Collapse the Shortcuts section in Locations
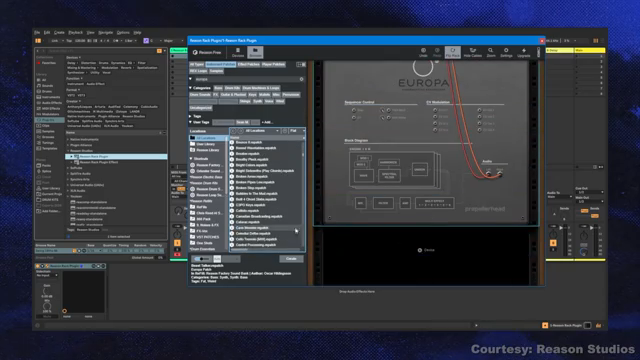The image size is (640, 360). point(191,159)
